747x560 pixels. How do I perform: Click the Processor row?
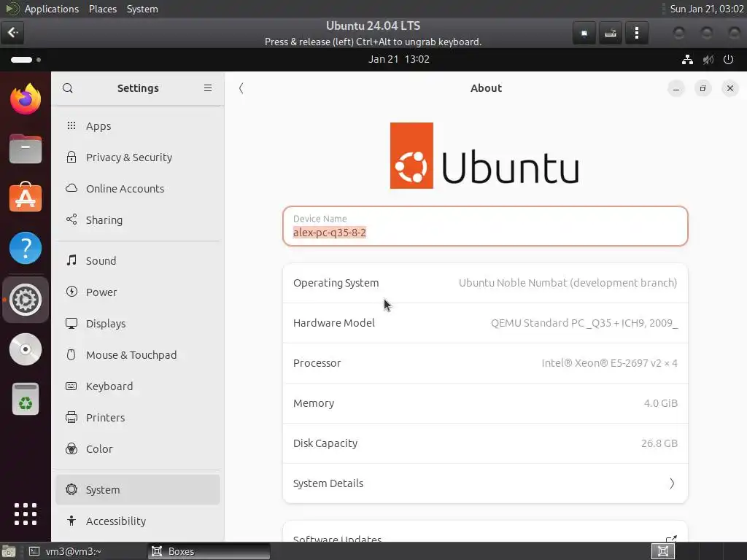click(x=485, y=363)
